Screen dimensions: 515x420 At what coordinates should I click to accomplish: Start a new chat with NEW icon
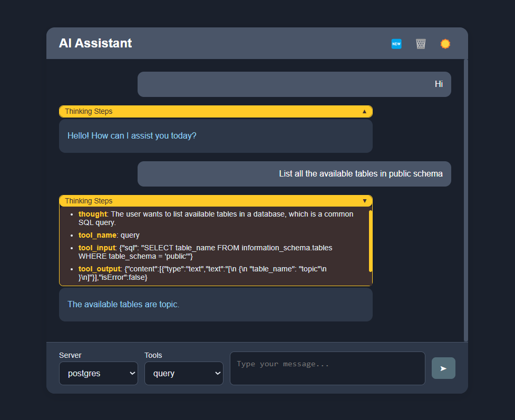396,44
